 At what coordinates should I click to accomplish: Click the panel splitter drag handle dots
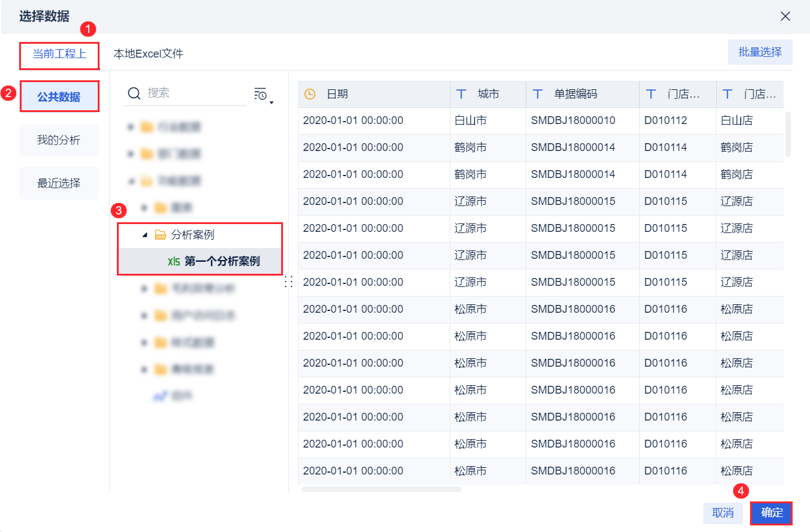click(x=288, y=282)
